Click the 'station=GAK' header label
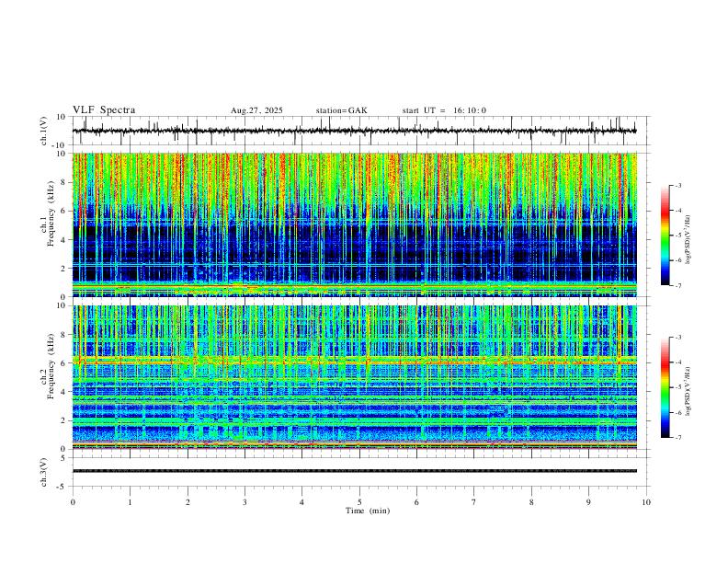This screenshot has height=563, width=728. pos(341,110)
